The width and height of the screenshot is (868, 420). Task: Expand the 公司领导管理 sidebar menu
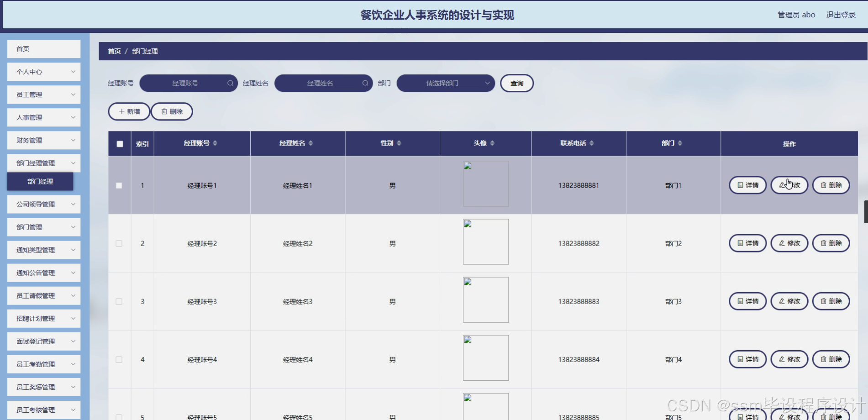click(44, 204)
